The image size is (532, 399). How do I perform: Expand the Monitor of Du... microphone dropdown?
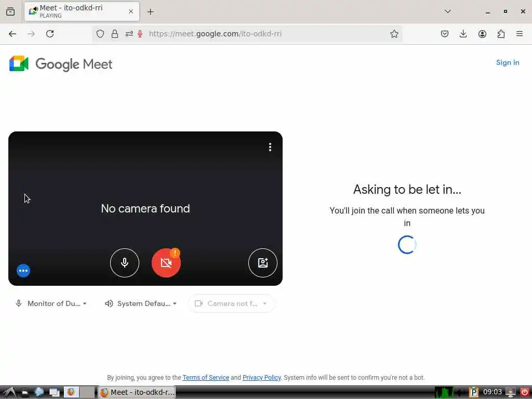[51, 303]
